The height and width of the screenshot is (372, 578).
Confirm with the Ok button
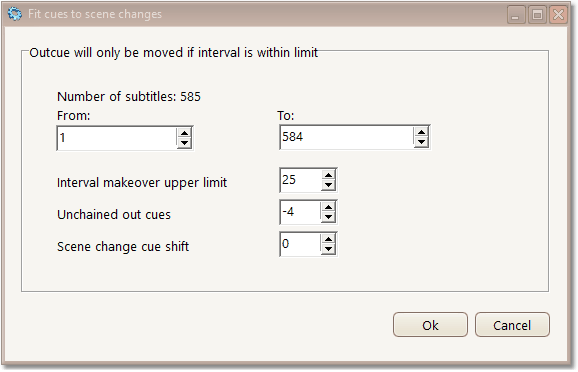coord(430,325)
